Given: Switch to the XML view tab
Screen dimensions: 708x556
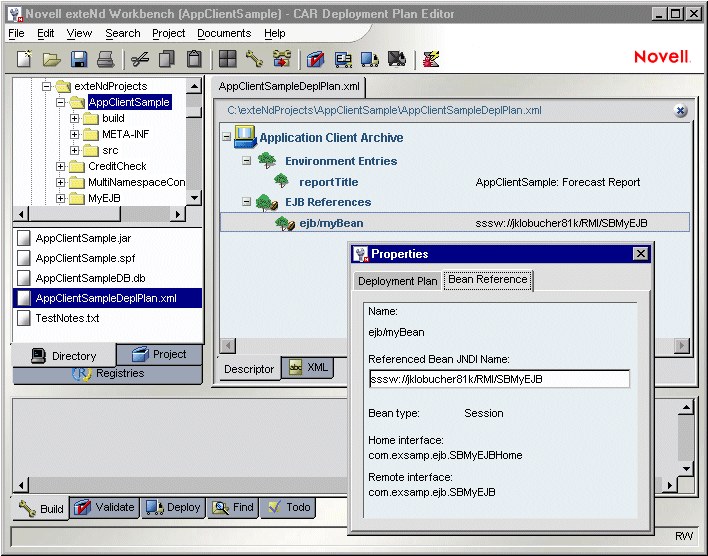Looking at the screenshot, I should (x=308, y=367).
